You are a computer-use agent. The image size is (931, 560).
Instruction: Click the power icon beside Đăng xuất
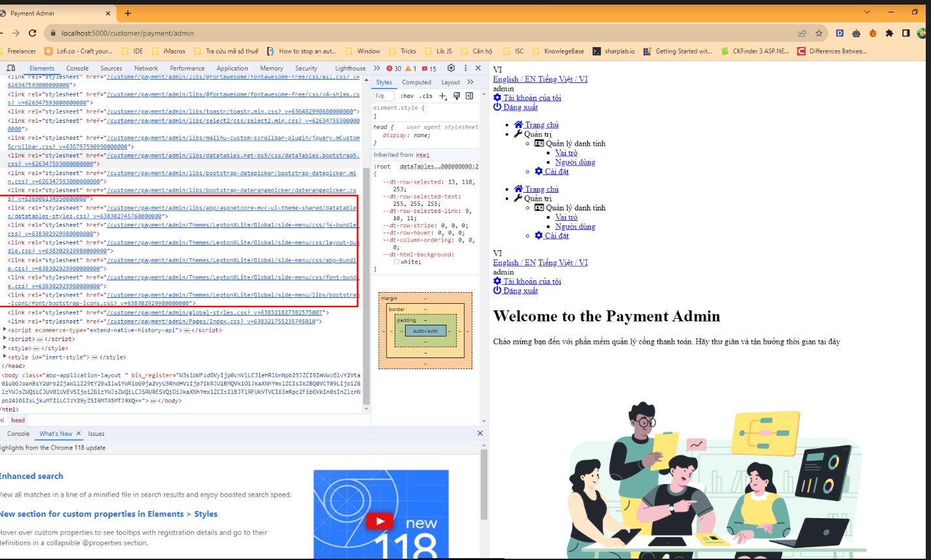[497, 107]
